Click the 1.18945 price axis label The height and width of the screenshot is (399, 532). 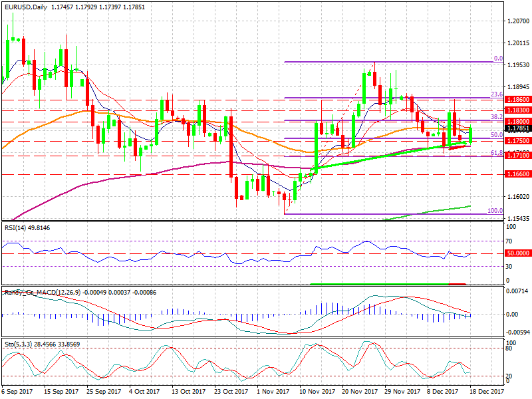[x=518, y=87]
